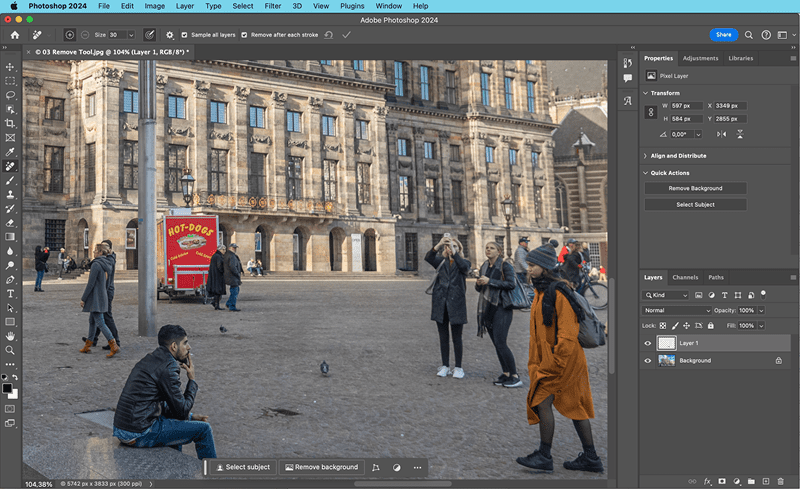800x489 pixels.
Task: Click Remove Background in Quick Actions
Action: pos(695,188)
